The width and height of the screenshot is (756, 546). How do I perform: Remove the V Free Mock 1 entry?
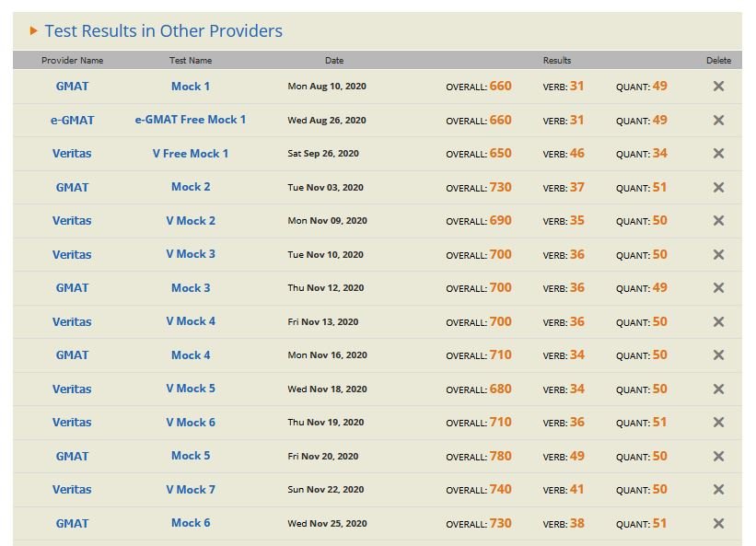(x=718, y=154)
